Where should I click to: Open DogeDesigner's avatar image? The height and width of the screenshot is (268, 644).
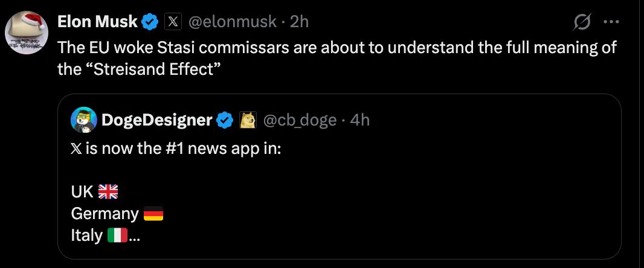tap(83, 120)
